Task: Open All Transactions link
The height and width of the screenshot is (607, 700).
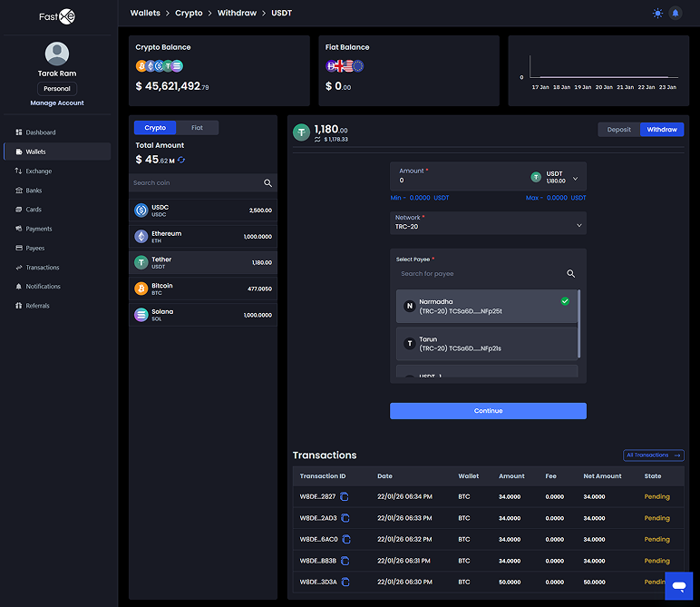Action: click(654, 455)
